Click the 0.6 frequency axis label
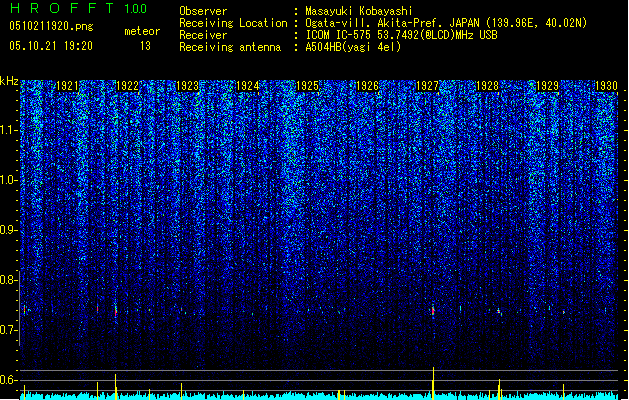Screen dimensions: 629x400 coord(8,380)
